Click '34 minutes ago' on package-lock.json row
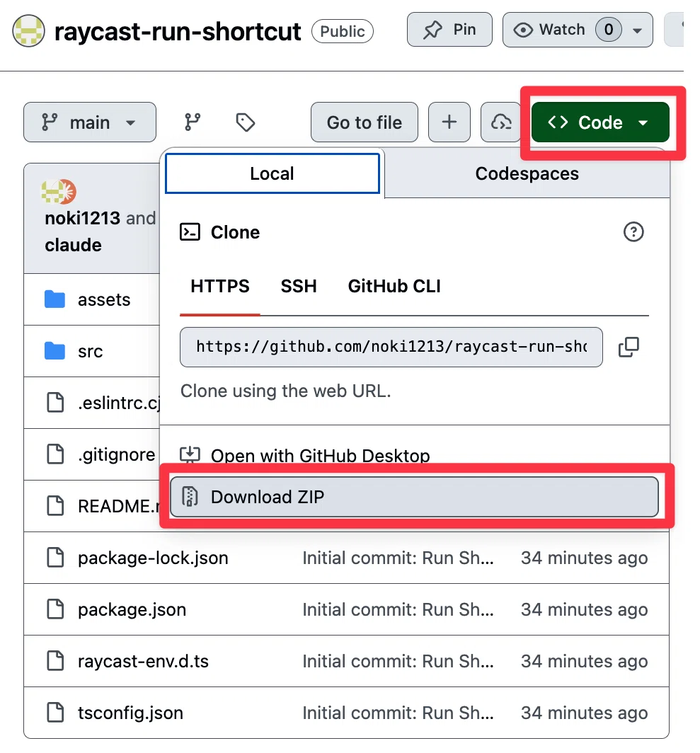The height and width of the screenshot is (753, 700). (584, 558)
